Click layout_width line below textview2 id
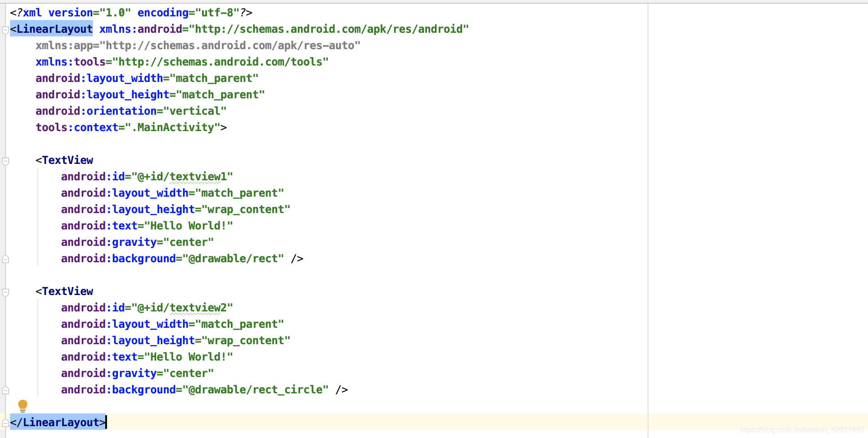868x438 pixels. [173, 324]
